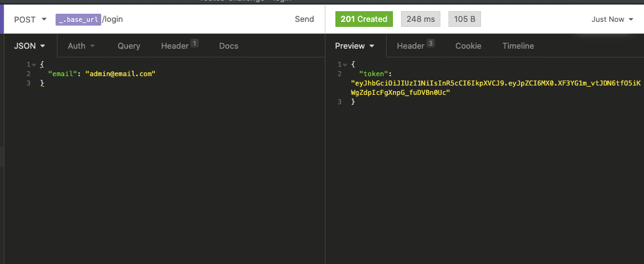Click the 248 ms response time badge
The width and height of the screenshot is (644, 264).
(420, 19)
